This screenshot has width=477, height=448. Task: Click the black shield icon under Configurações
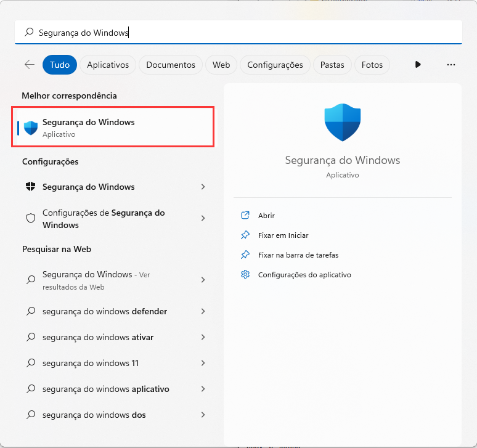coord(30,187)
